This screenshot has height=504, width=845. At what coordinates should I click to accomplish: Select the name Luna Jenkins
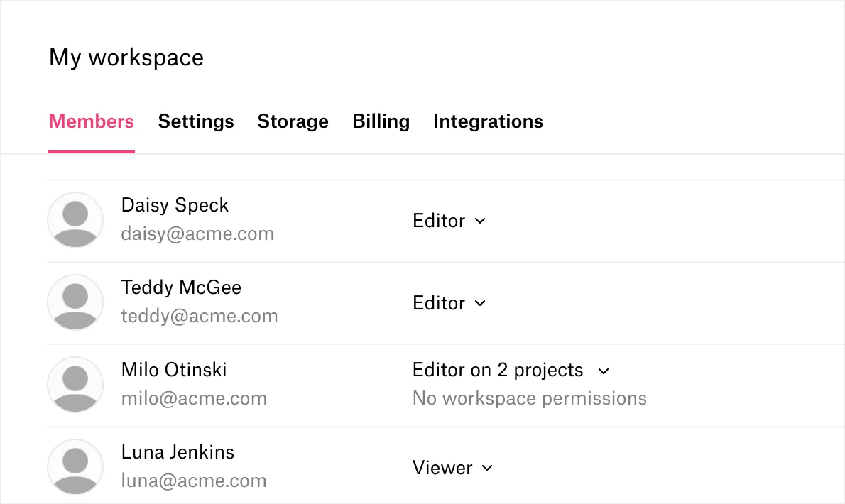point(178,452)
